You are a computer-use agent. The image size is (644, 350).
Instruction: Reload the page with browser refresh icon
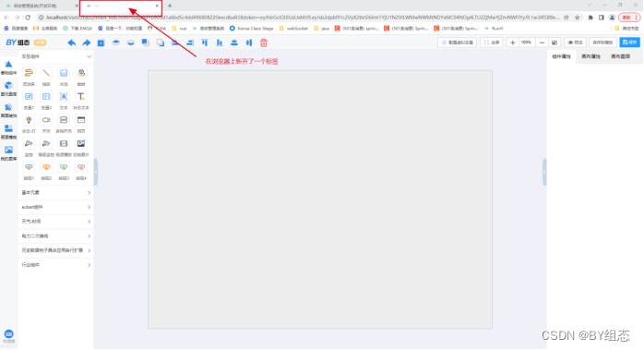(x=28, y=18)
